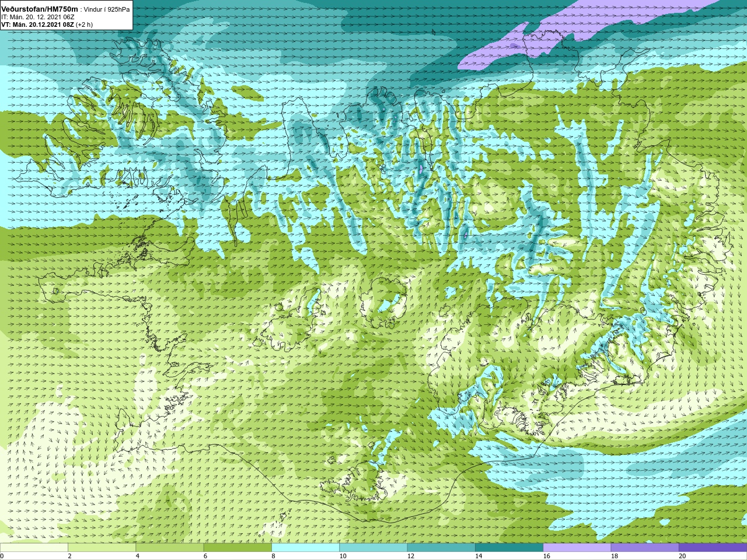Click the legend scale label '4'
This screenshot has height=560, width=747.
[137, 556]
